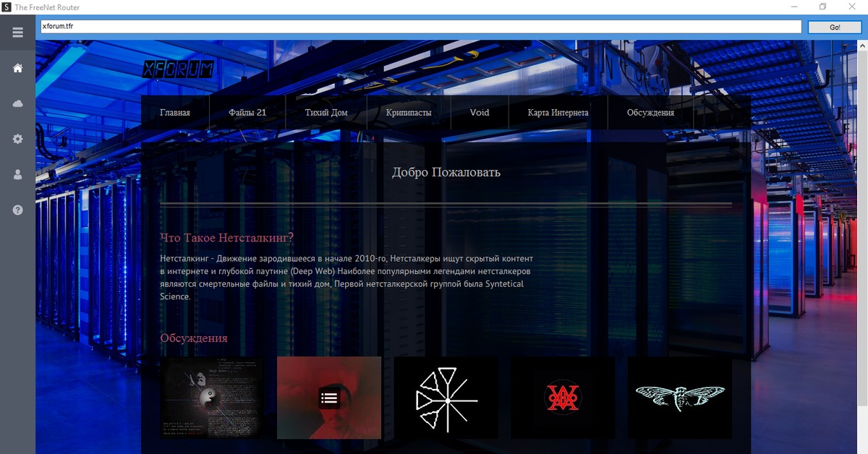Select the Обсуждения navigation tab
This screenshot has width=868, height=454.
650,113
